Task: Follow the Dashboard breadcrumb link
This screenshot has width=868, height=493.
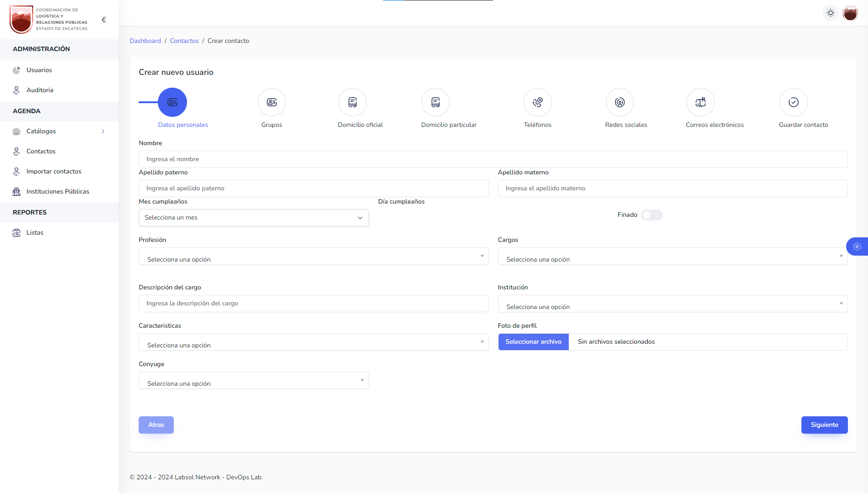Action: 145,41
